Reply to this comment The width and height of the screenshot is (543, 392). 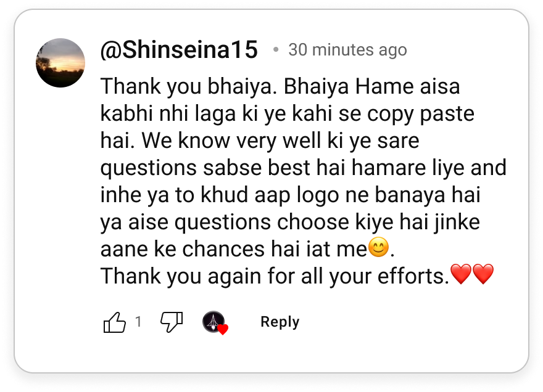click(x=280, y=322)
